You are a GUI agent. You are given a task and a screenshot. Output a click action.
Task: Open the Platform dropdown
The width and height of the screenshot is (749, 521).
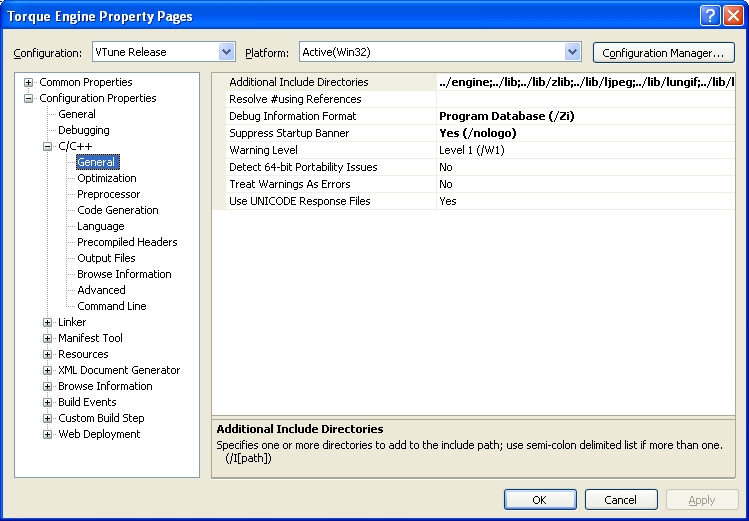coord(572,52)
